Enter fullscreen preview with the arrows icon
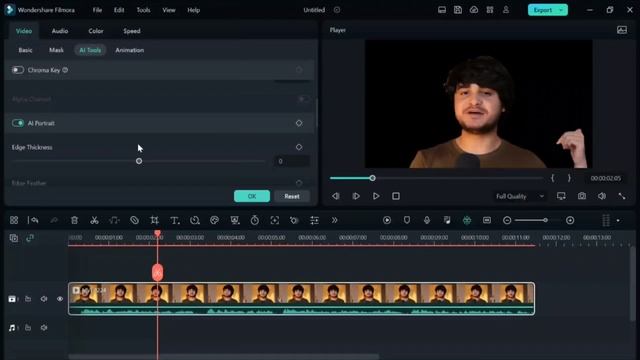640x360 pixels. tap(622, 196)
